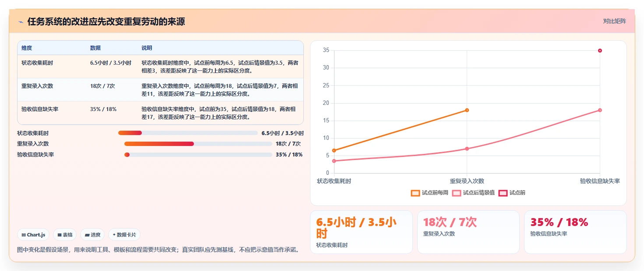644x271 pixels.
Task: Click the 验收信息缺失率 progress bar
Action: point(198,154)
